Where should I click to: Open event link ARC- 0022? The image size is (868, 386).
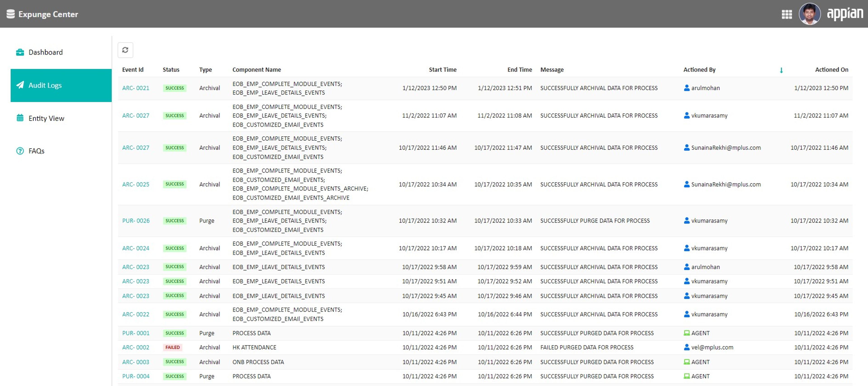tap(135, 314)
